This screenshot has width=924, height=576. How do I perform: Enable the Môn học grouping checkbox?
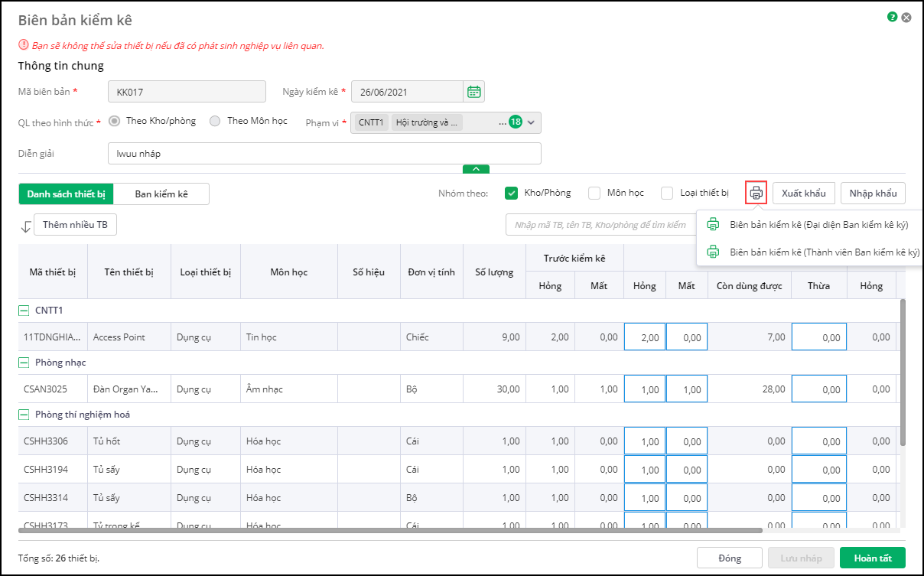[594, 193]
